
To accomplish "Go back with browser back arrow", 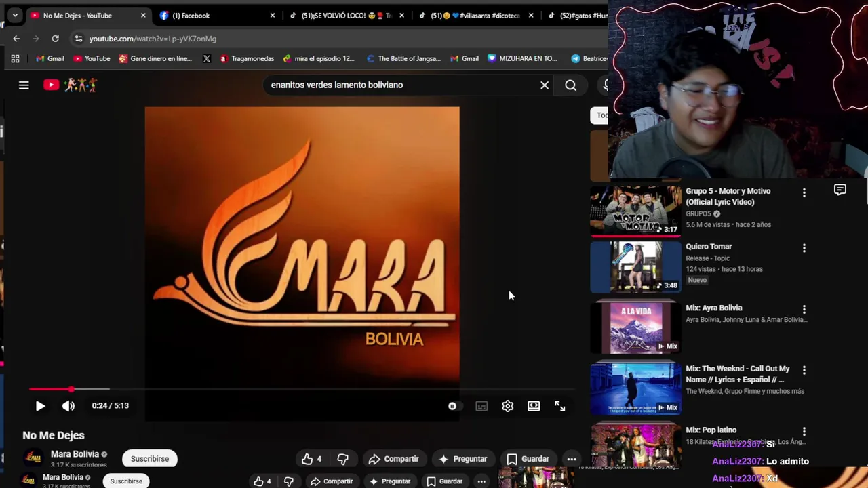I will (x=16, y=39).
